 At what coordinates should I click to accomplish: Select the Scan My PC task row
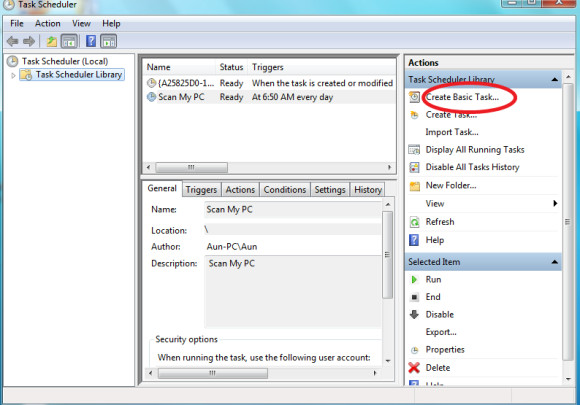(x=269, y=97)
